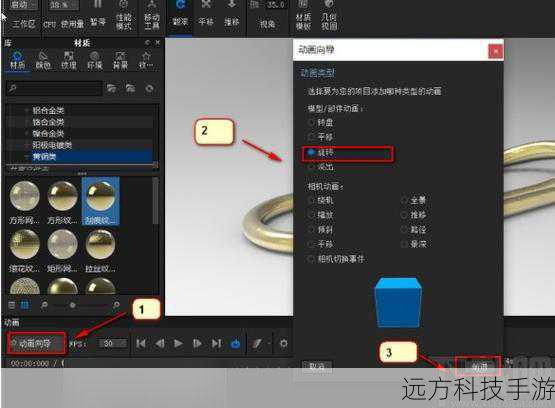This screenshot has height=408, width=555.
Task: Select the 推移 dolly camera tool in toolbar
Action: [231, 14]
